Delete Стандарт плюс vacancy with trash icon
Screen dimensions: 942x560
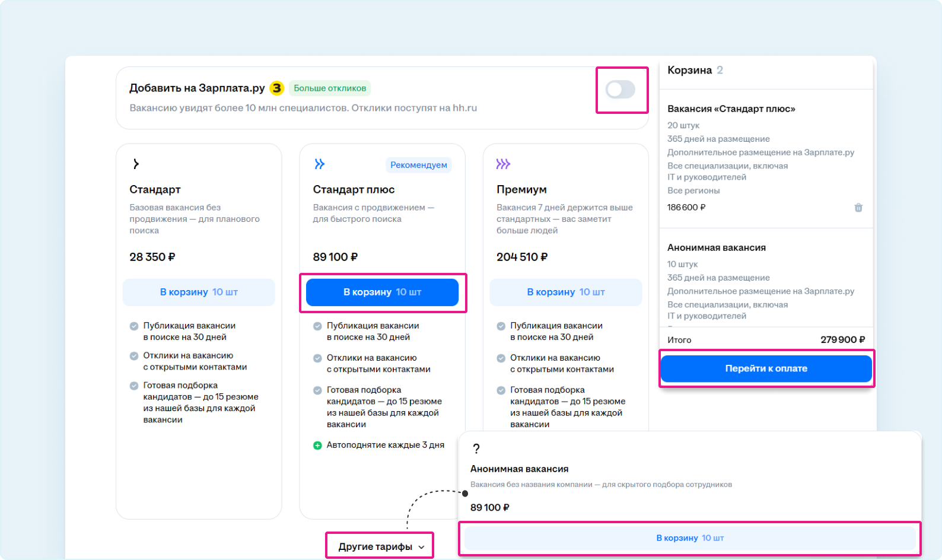[858, 208]
